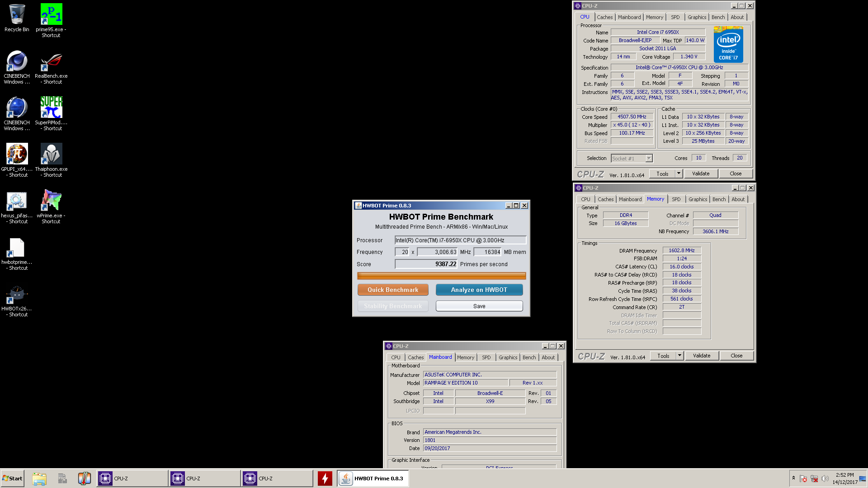Click HWBOT Prime title bar icon
The image size is (868, 488).
click(358, 206)
